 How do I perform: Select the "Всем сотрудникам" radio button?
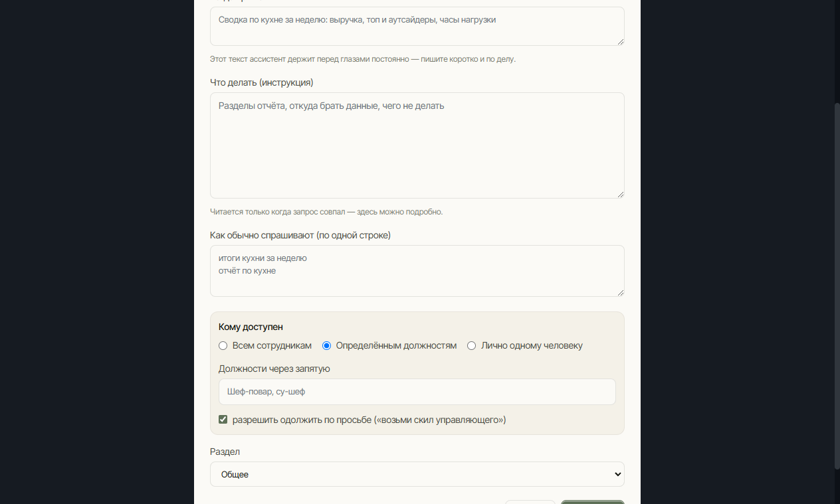(223, 346)
